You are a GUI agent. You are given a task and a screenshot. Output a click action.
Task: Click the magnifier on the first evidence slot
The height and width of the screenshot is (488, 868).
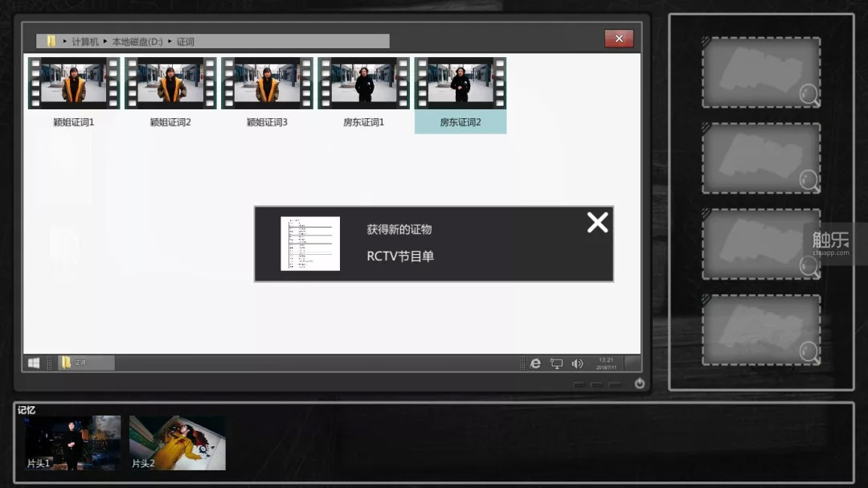point(809,95)
